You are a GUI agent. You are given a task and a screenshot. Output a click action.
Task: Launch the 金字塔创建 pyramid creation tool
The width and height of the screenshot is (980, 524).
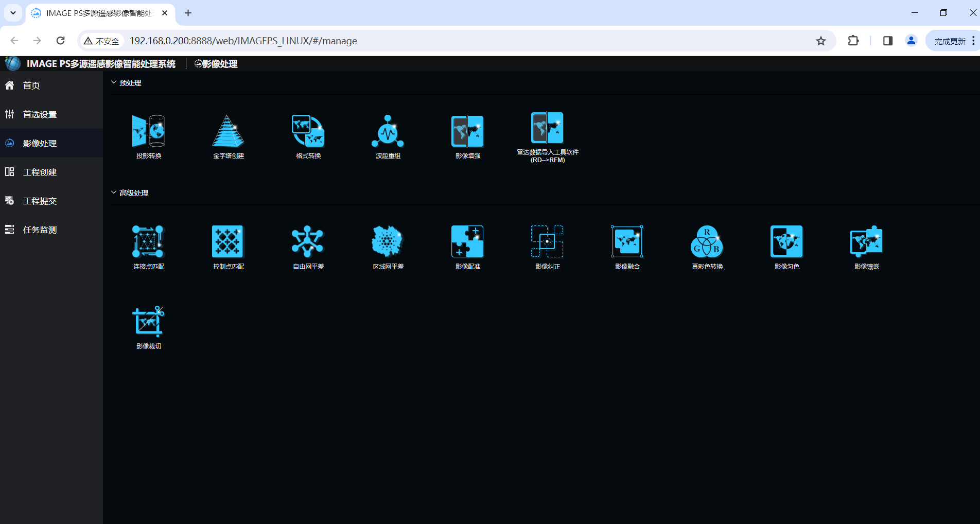pos(228,132)
